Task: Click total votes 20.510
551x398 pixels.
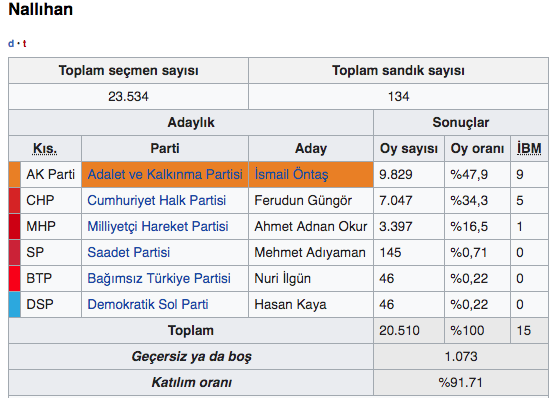Action: pyautogui.click(x=400, y=330)
